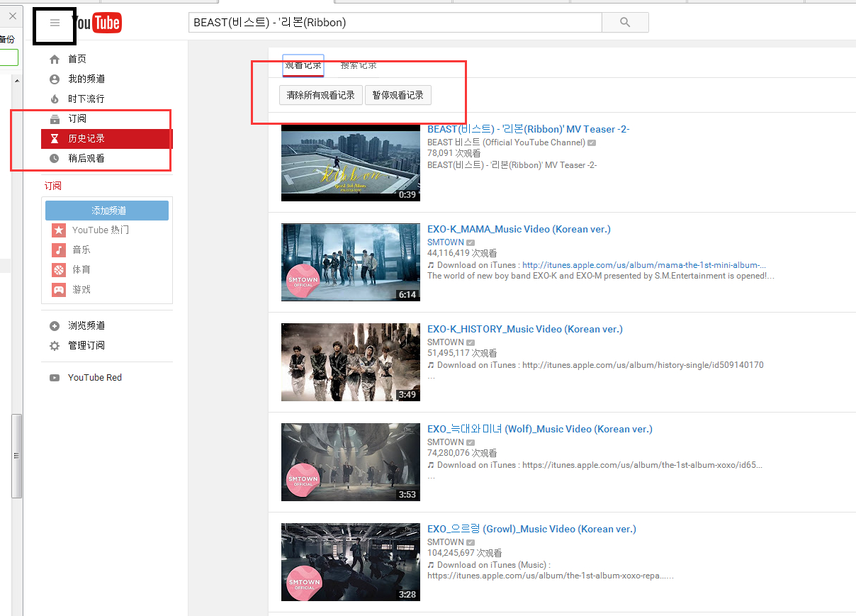Click 清除所有观看记录 button

point(321,95)
